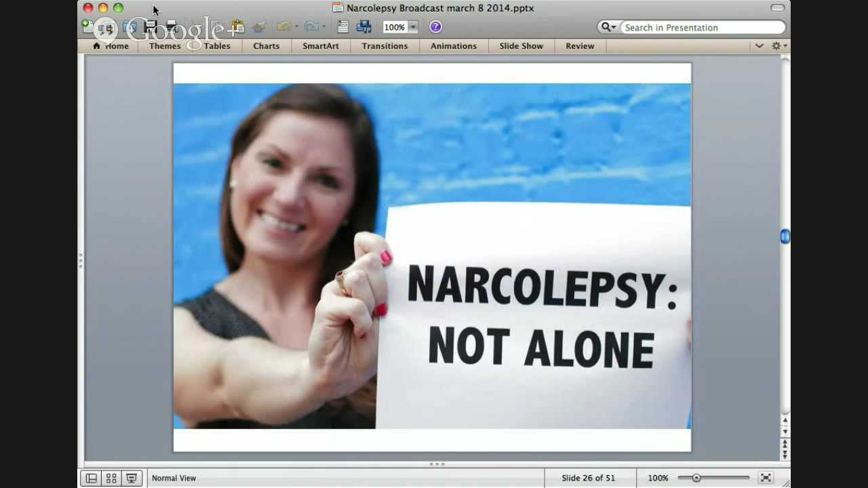
Task: Open the Slide Show ribbon tab
Action: coord(521,46)
